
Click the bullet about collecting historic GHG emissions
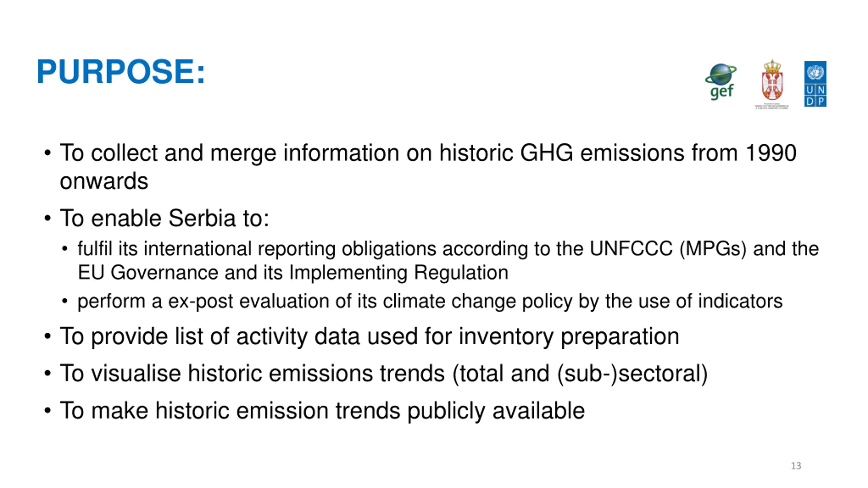pos(428,166)
